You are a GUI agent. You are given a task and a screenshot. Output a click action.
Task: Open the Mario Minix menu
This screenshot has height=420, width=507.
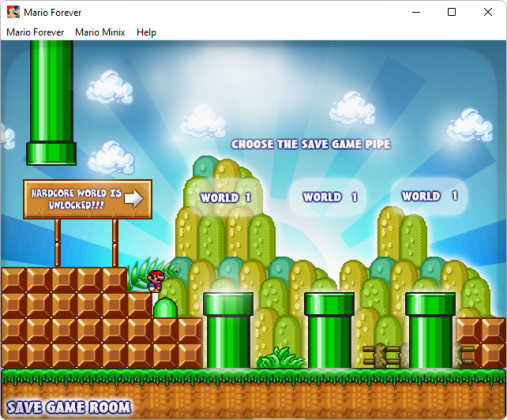coord(100,32)
